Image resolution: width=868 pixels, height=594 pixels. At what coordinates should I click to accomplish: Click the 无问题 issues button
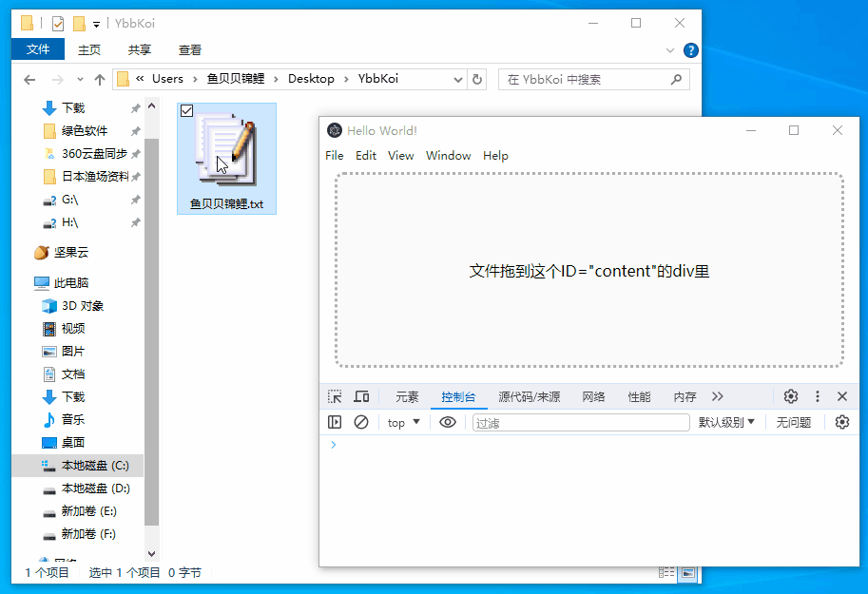[x=793, y=422]
